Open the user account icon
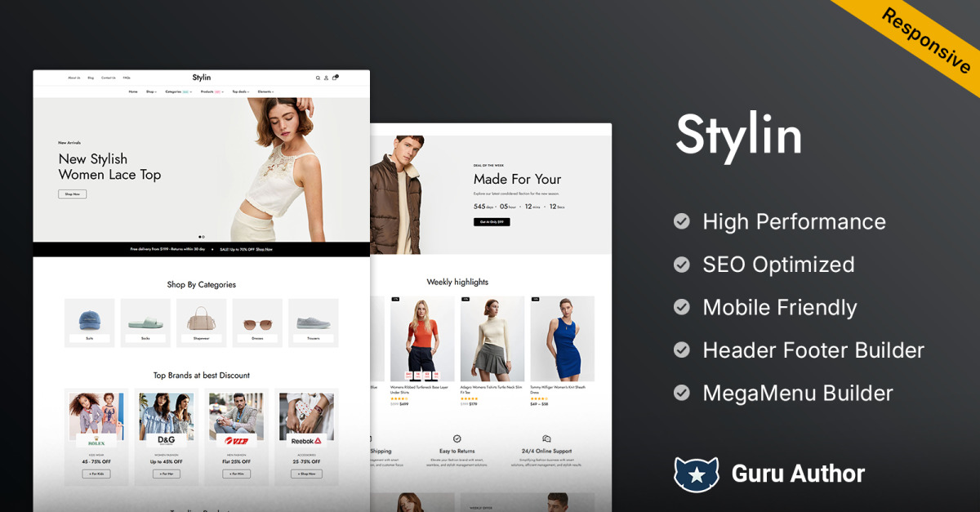The image size is (980, 512). 326,78
